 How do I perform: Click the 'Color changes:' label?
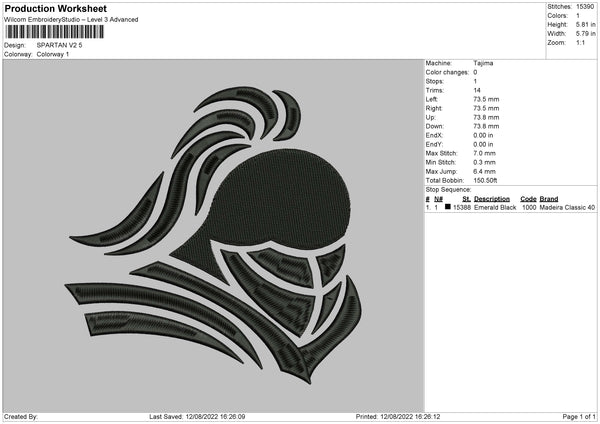click(x=447, y=72)
